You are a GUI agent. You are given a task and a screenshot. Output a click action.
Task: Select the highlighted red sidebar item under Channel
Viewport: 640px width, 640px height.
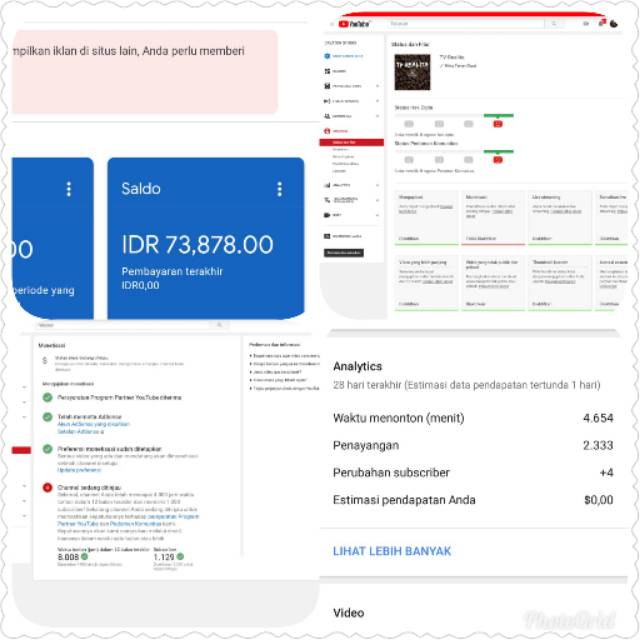pyautogui.click(x=354, y=143)
